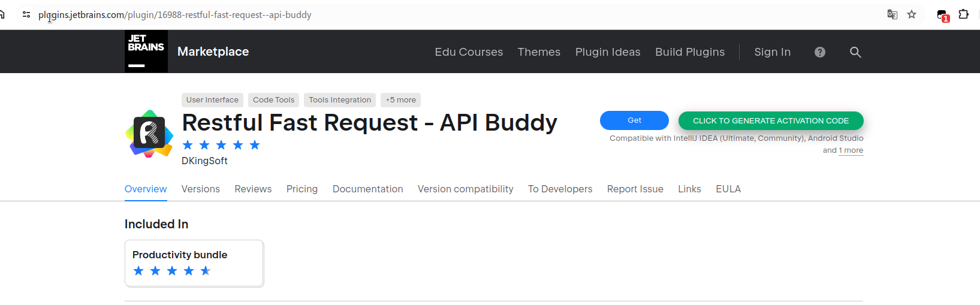Open the Pricing tab

click(302, 189)
